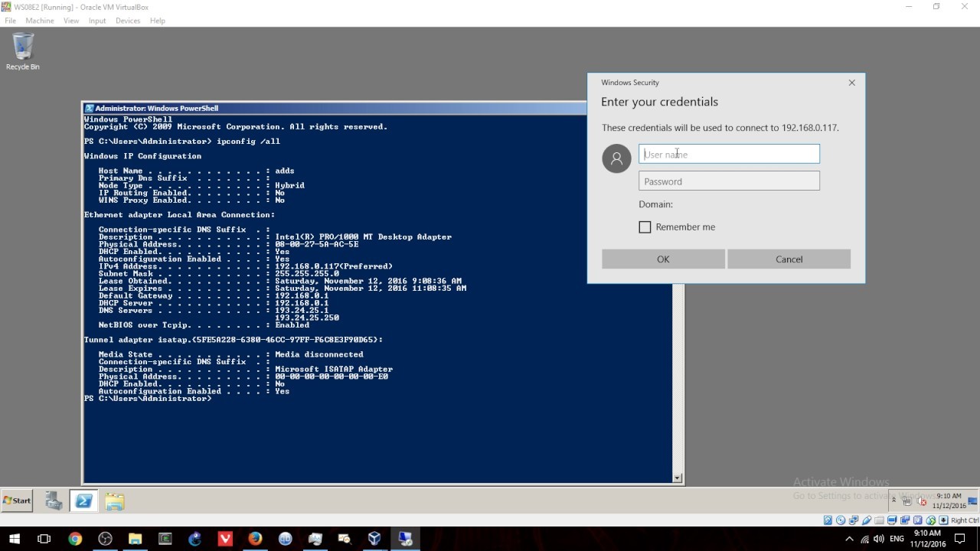Open the host Wi-Fi network tray icon
980x551 pixels.
(865, 539)
